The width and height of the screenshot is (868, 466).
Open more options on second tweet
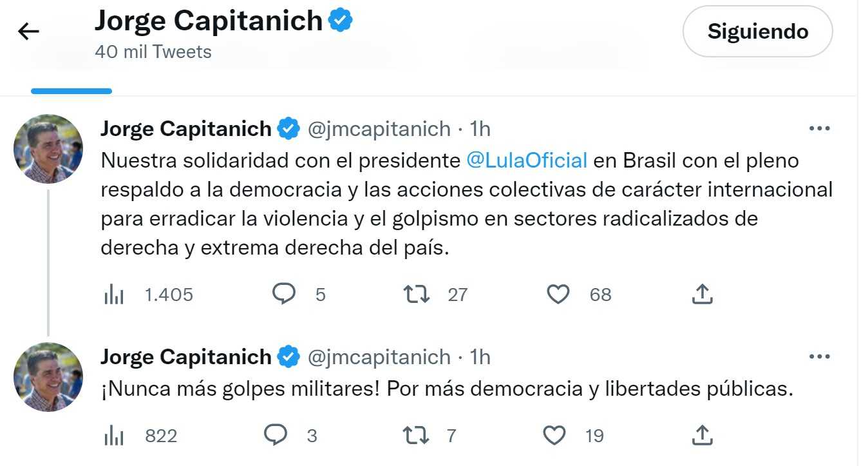(819, 356)
